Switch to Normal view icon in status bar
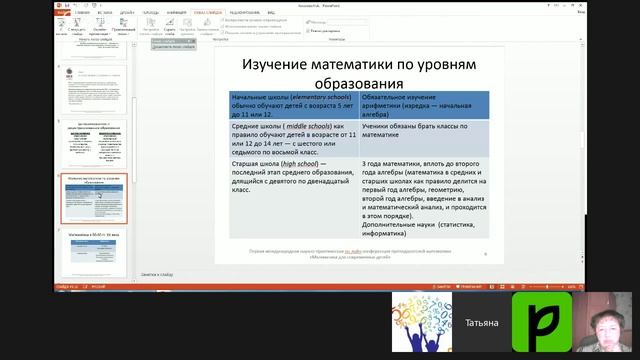The image size is (640, 360). 492,287
